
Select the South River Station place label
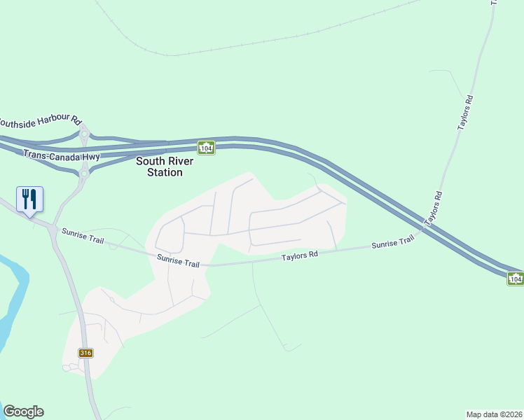tap(165, 167)
